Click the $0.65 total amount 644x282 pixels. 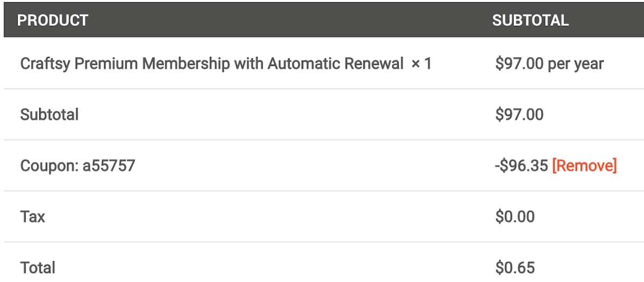click(515, 267)
